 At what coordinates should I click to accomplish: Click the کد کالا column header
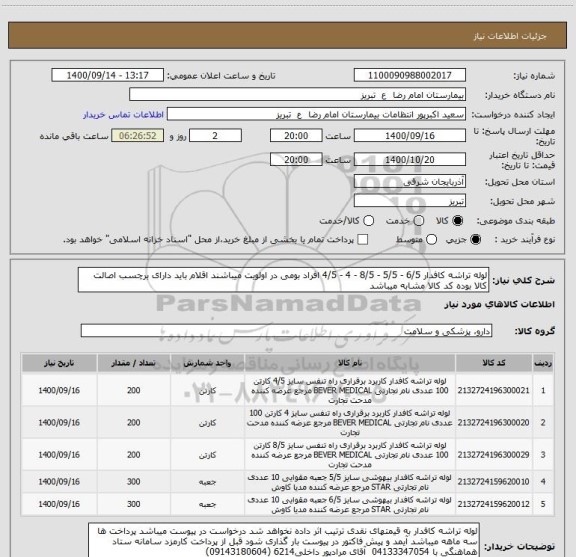point(494,363)
